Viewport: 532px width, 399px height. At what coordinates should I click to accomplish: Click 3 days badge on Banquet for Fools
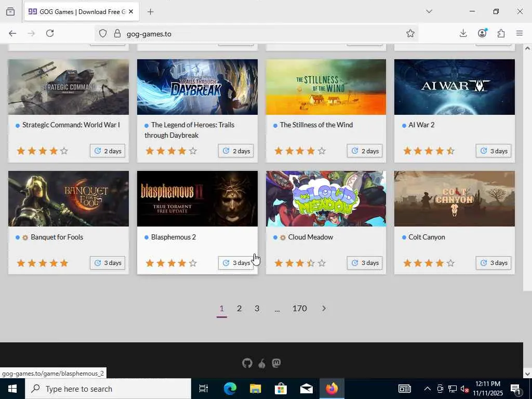[x=108, y=263]
